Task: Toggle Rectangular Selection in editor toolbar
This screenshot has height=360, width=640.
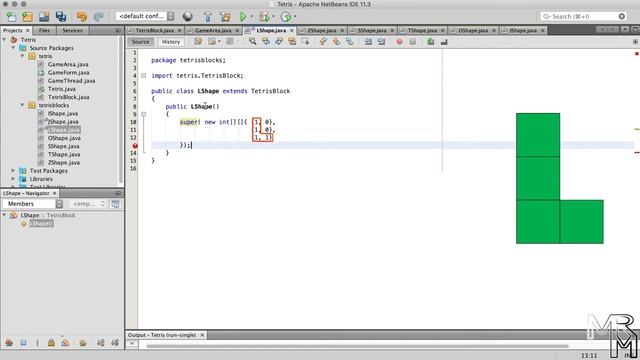Action: [305, 42]
